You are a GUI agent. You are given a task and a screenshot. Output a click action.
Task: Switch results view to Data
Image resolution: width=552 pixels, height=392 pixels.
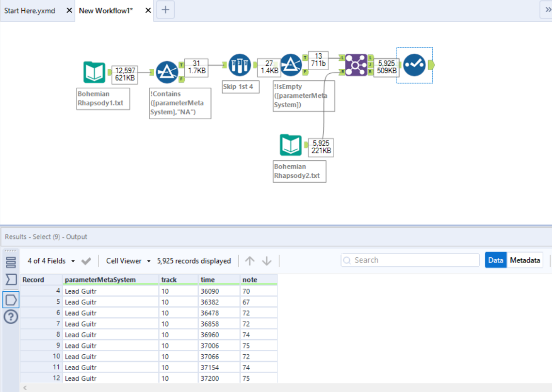pos(496,260)
